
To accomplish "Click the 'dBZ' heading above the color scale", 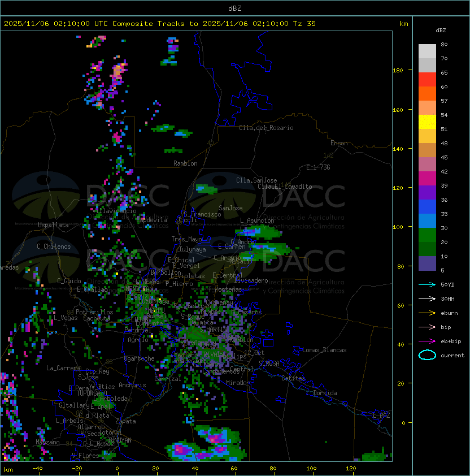I will click(x=441, y=31).
